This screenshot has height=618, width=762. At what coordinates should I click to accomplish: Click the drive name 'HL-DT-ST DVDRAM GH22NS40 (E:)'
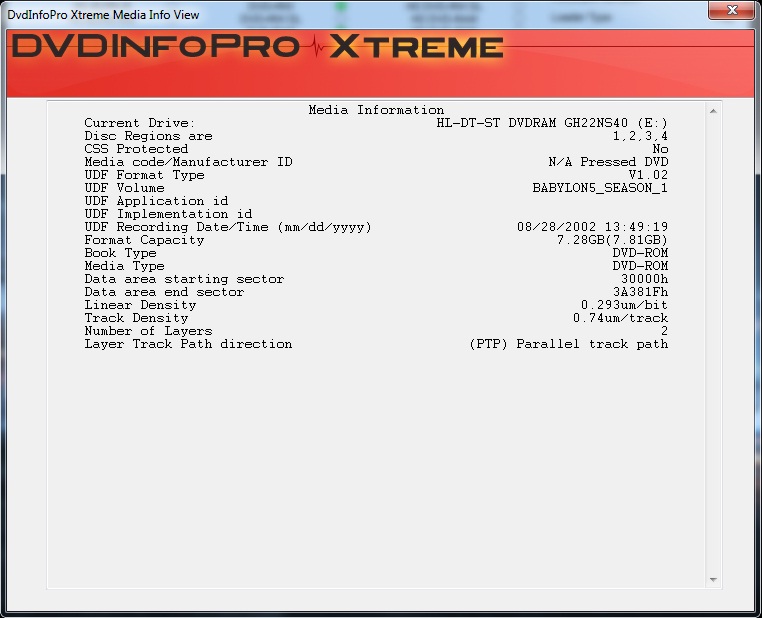(x=552, y=123)
